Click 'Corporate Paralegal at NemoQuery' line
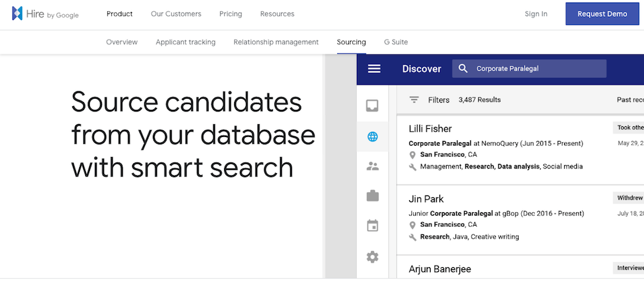Screen dimensions: 644x282 [496, 144]
